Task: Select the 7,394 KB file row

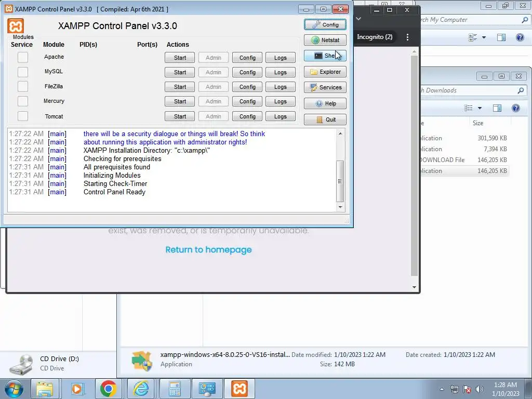Action: (x=464, y=149)
